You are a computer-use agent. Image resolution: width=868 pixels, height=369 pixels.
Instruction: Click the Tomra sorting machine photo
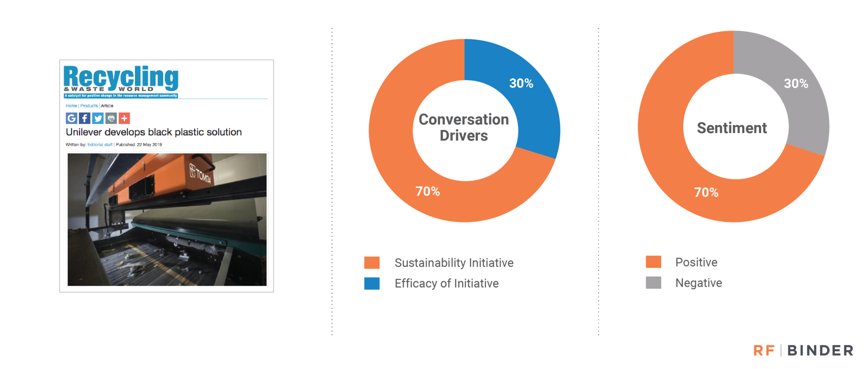(x=167, y=220)
